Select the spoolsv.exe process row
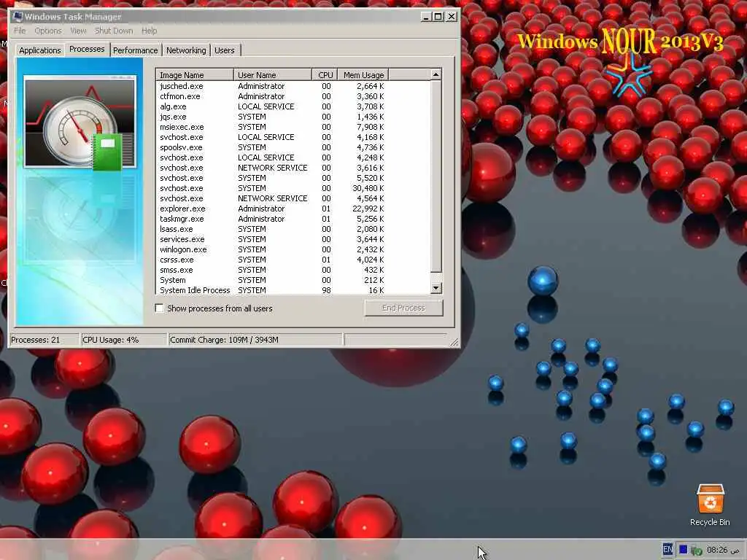Image resolution: width=747 pixels, height=560 pixels. point(293,147)
